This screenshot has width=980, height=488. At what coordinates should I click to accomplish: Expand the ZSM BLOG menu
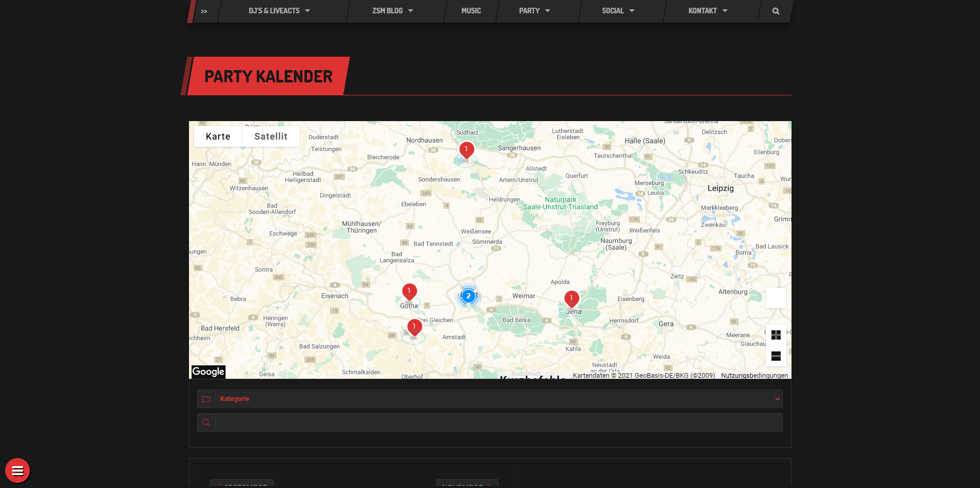[392, 11]
